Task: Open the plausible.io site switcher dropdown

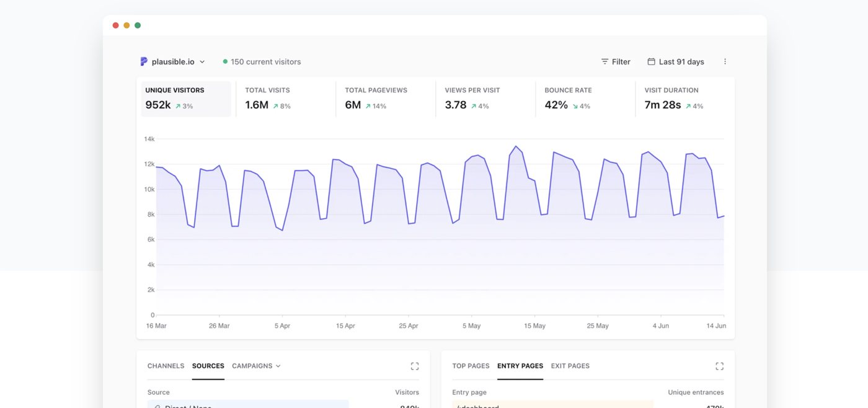Action: [x=173, y=61]
